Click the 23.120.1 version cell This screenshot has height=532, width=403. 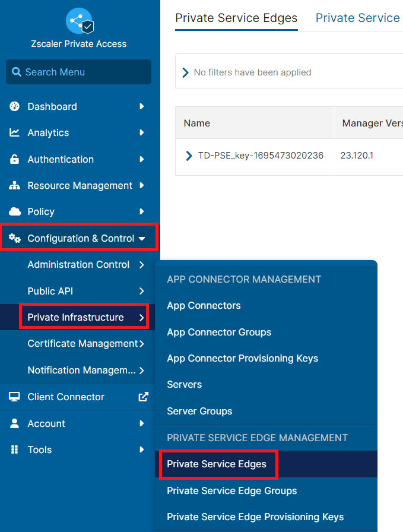tap(357, 156)
